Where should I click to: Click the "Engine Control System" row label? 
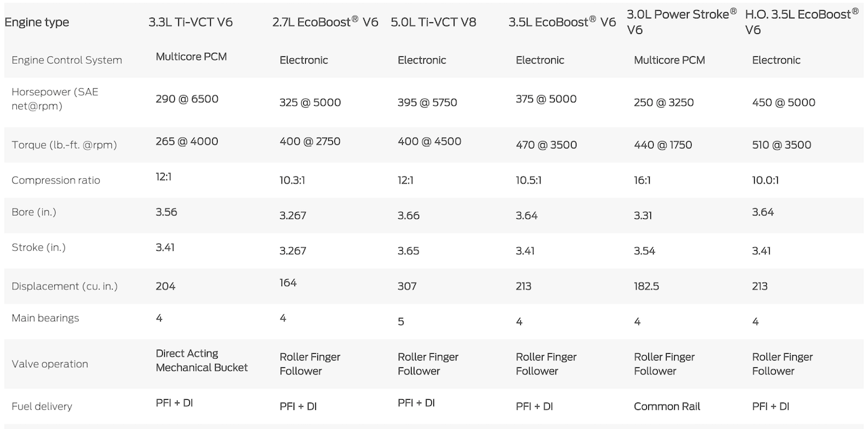(x=66, y=60)
